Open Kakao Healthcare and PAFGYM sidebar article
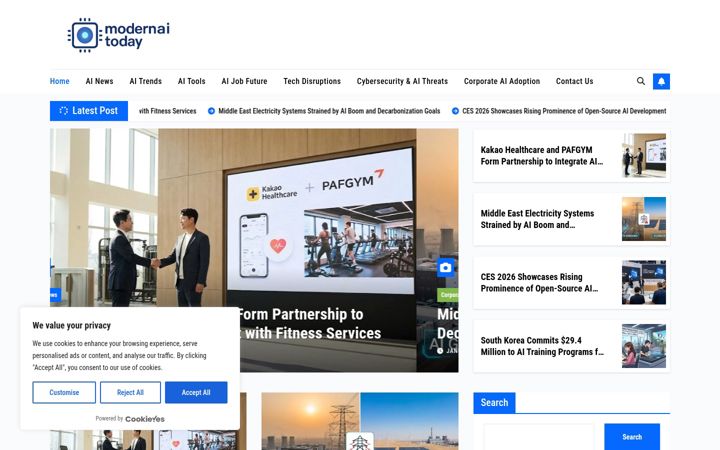This screenshot has height=450, width=720. [542, 156]
